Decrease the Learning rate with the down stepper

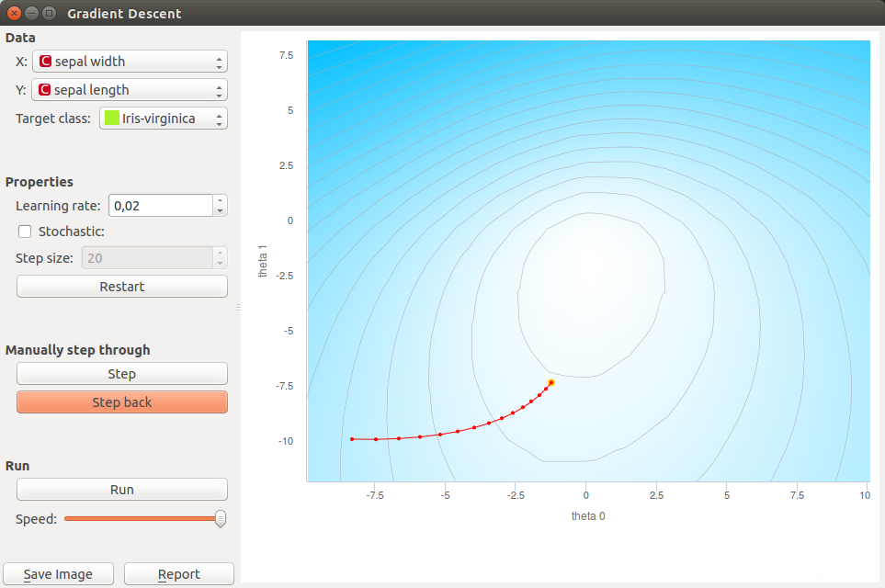[219, 209]
